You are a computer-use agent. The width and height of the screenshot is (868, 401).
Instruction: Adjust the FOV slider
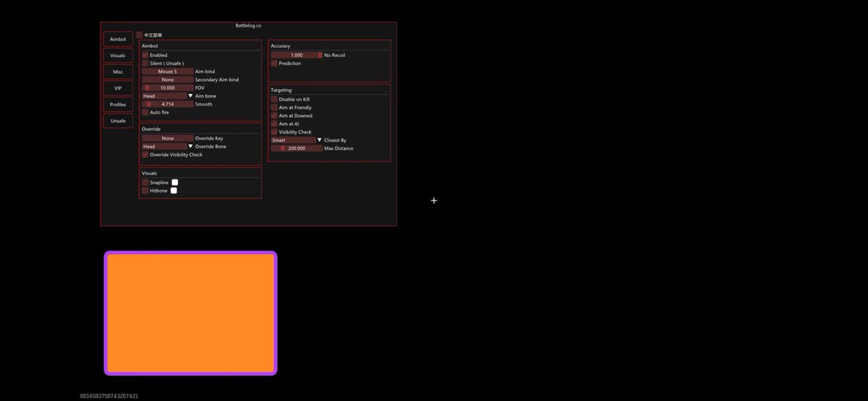click(x=168, y=88)
